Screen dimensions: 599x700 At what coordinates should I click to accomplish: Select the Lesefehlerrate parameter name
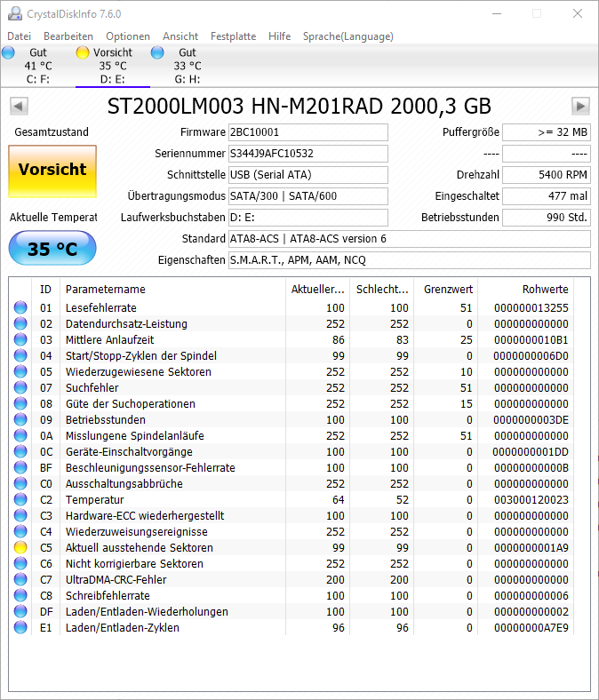(101, 308)
